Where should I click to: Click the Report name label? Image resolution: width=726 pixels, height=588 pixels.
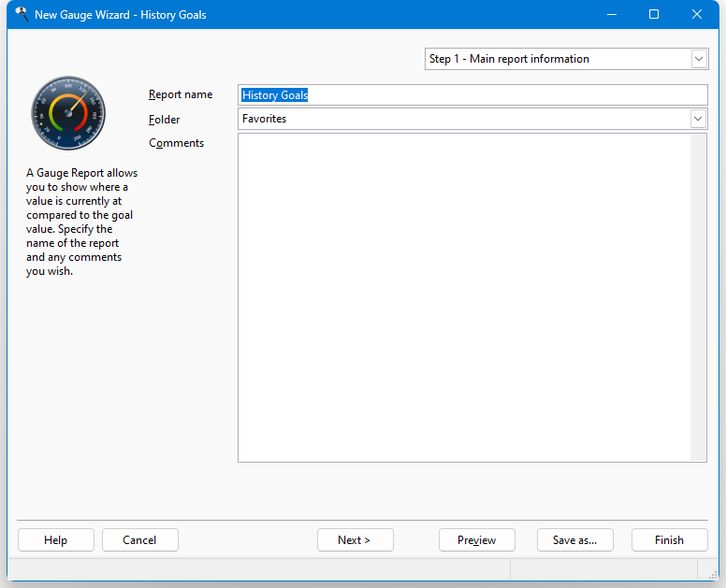tap(181, 94)
